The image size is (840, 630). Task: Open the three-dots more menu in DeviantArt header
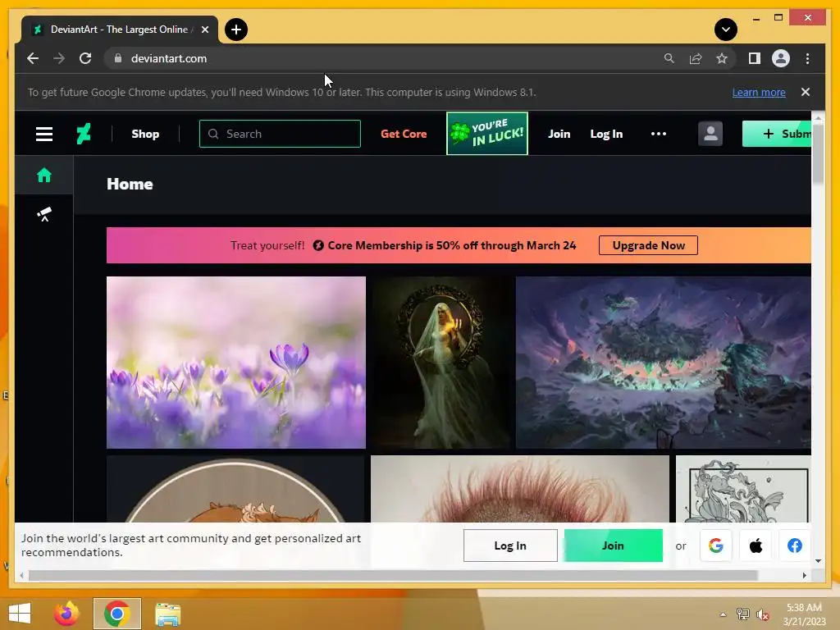pos(659,134)
